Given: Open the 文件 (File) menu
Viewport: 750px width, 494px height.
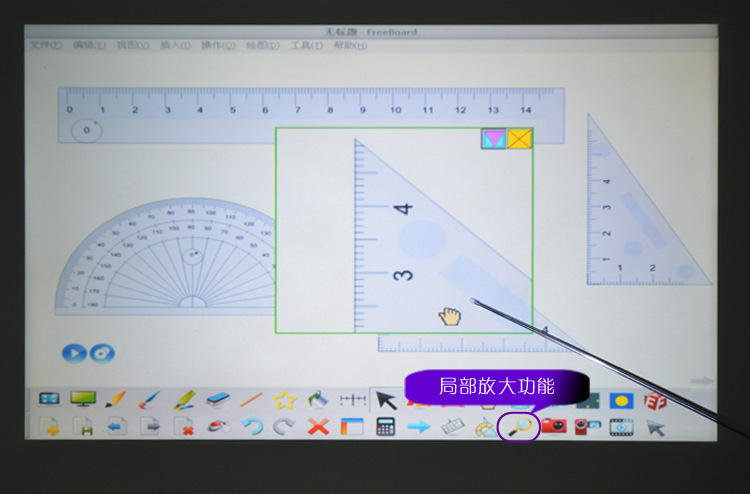Looking at the screenshot, I should 46,46.
